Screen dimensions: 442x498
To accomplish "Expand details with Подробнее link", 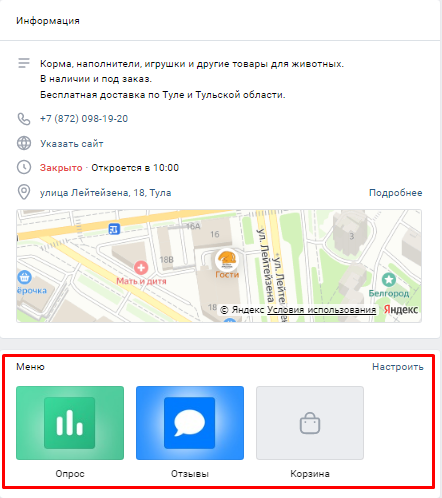I will (395, 193).
